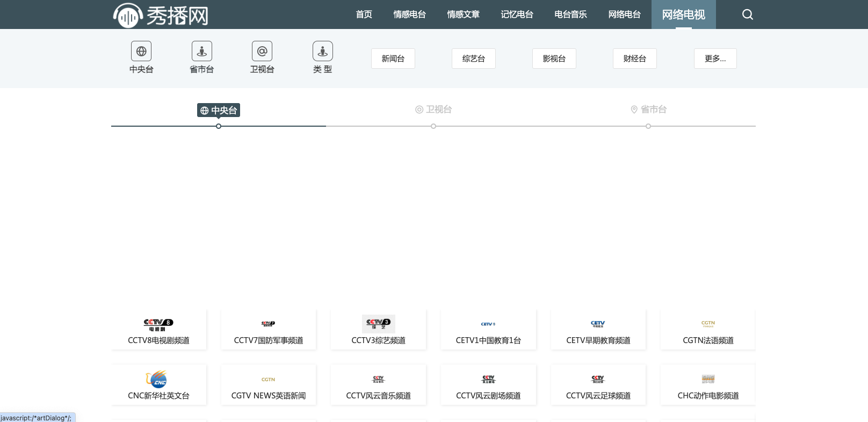Select the 省市台 joystick icon
Screen dimensions: 868x422
(202, 51)
